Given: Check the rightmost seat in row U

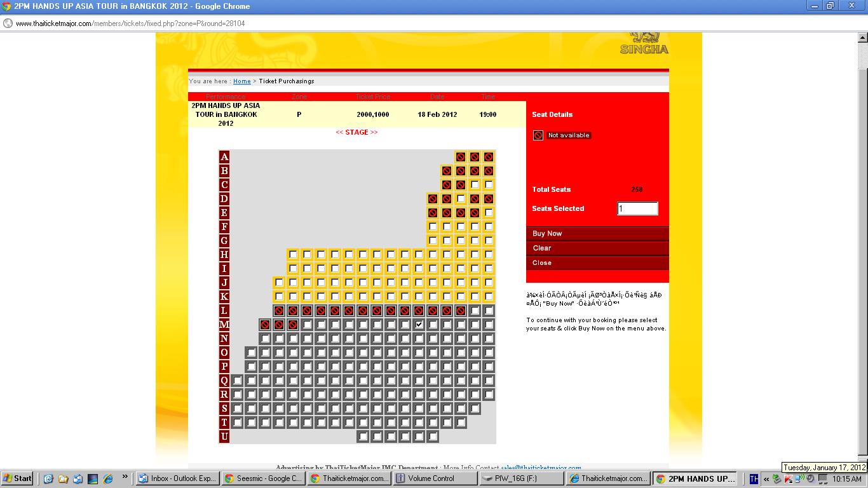Looking at the screenshot, I should click(433, 437).
